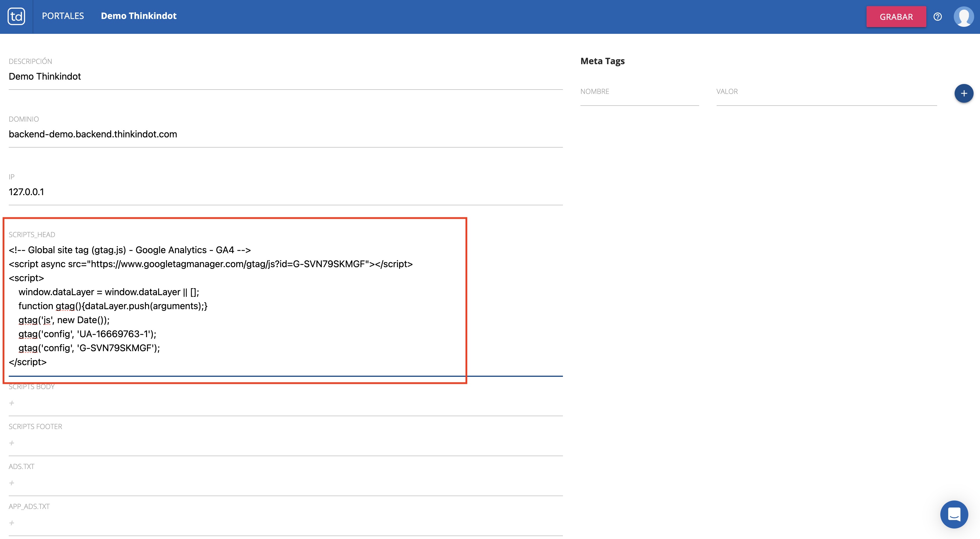
Task: Click the gtag('js', new Date()) line
Action: [x=64, y=320]
